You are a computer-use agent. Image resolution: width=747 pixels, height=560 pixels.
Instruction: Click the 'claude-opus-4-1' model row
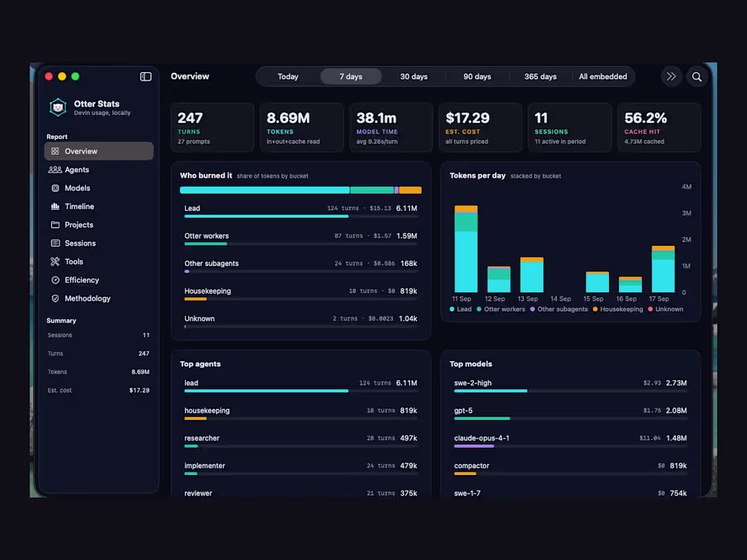[x=570, y=441]
